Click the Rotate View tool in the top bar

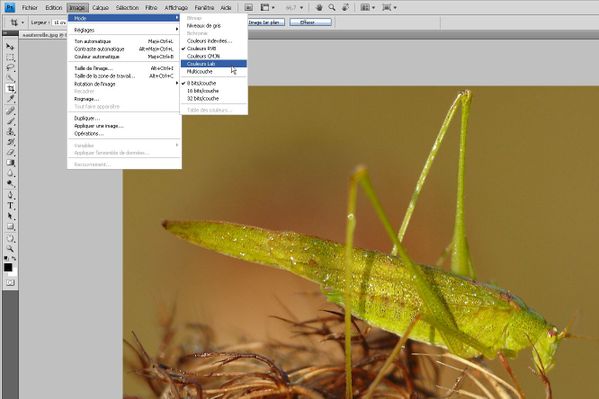(x=345, y=7)
